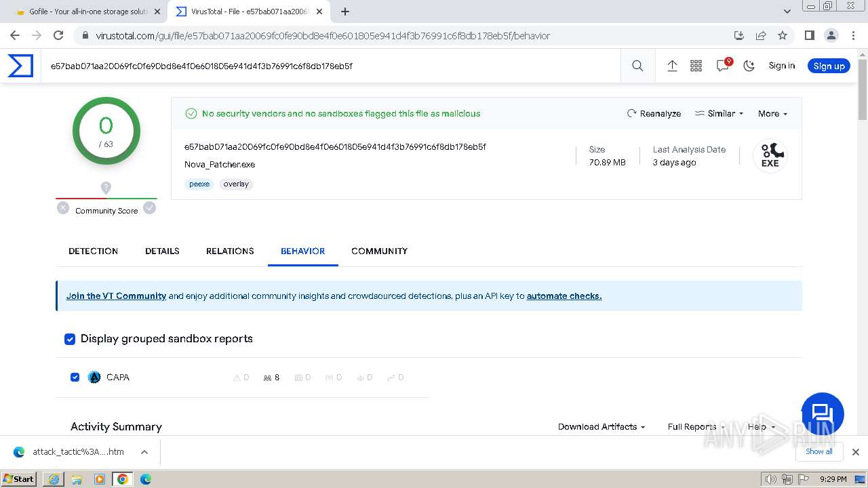Image resolution: width=868 pixels, height=488 pixels.
Task: Select the BEHAVIOR tab
Action: point(302,251)
